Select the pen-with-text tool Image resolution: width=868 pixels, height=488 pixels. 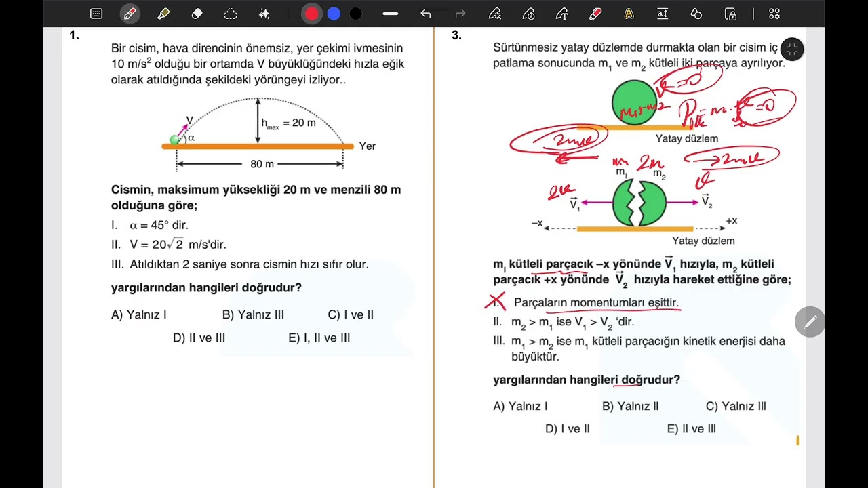pos(562,14)
